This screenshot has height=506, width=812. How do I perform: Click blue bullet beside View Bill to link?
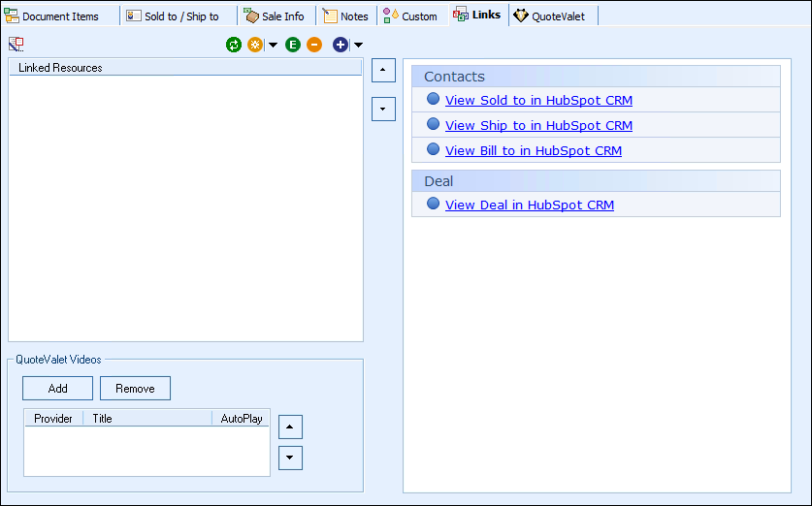point(433,149)
